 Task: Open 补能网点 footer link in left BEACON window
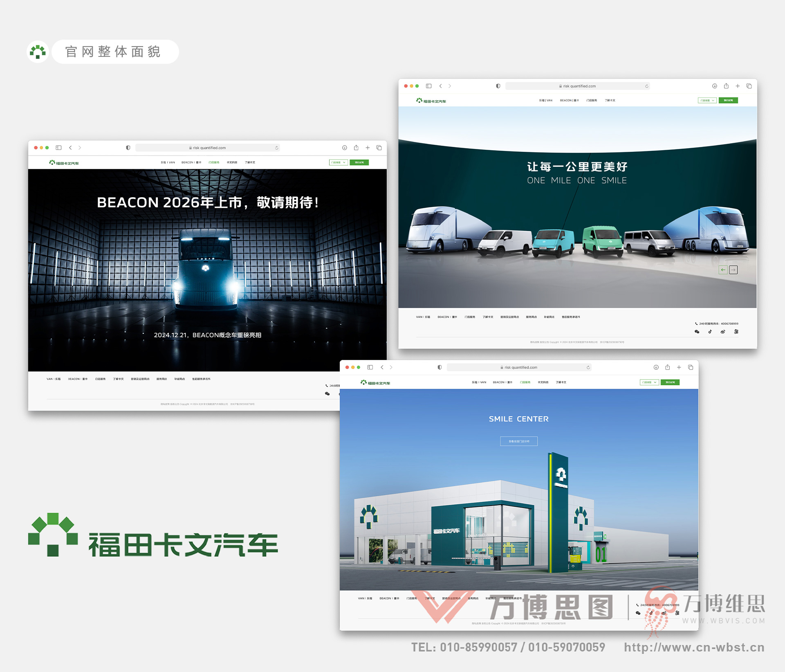[x=179, y=379]
